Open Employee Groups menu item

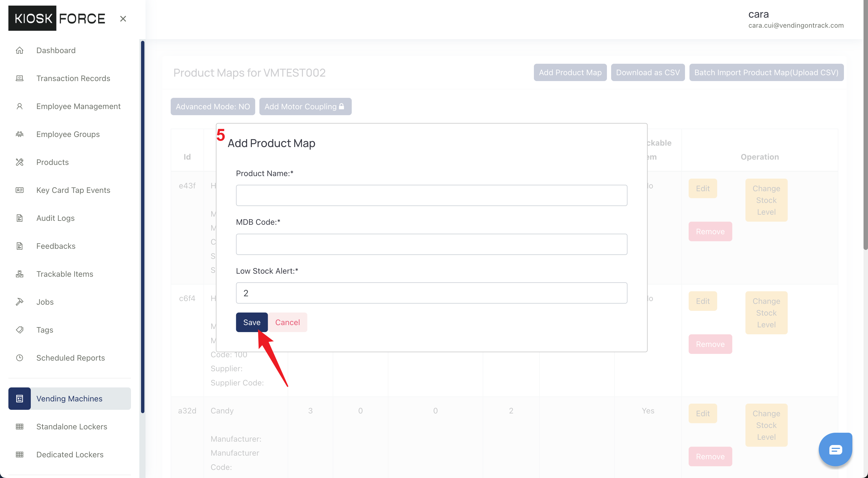coord(69,134)
